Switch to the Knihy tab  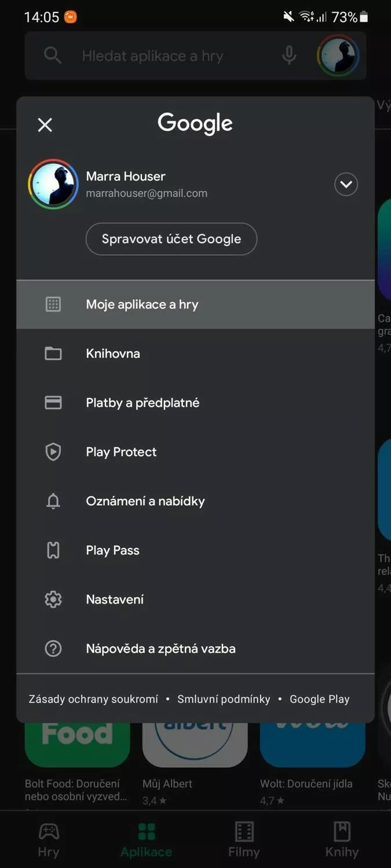point(342,840)
